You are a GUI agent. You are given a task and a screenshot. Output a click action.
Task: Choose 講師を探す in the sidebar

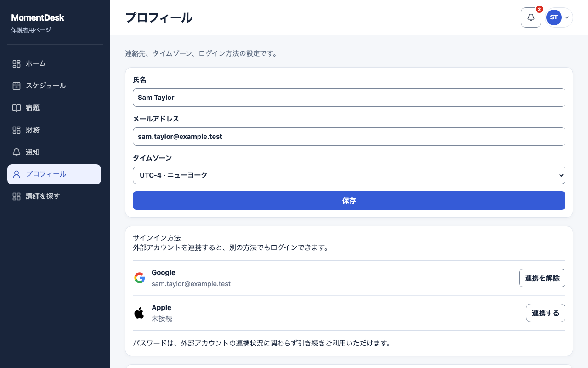(x=54, y=196)
